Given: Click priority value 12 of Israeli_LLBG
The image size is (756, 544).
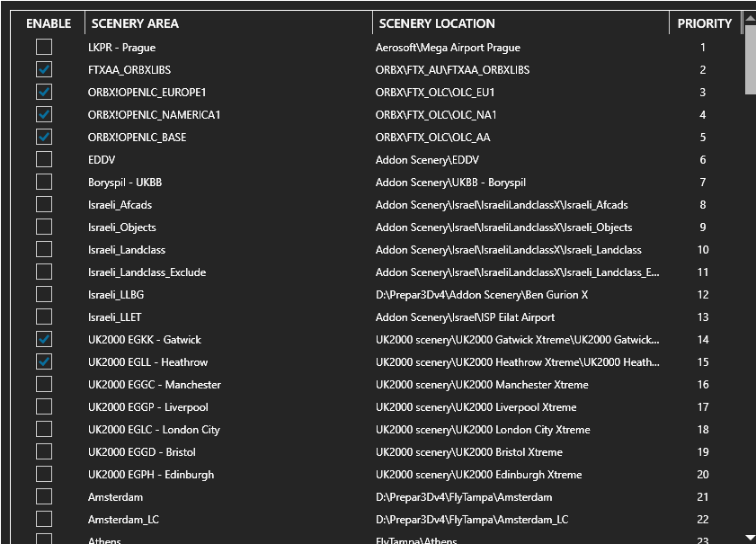Looking at the screenshot, I should pyautogui.click(x=703, y=295).
